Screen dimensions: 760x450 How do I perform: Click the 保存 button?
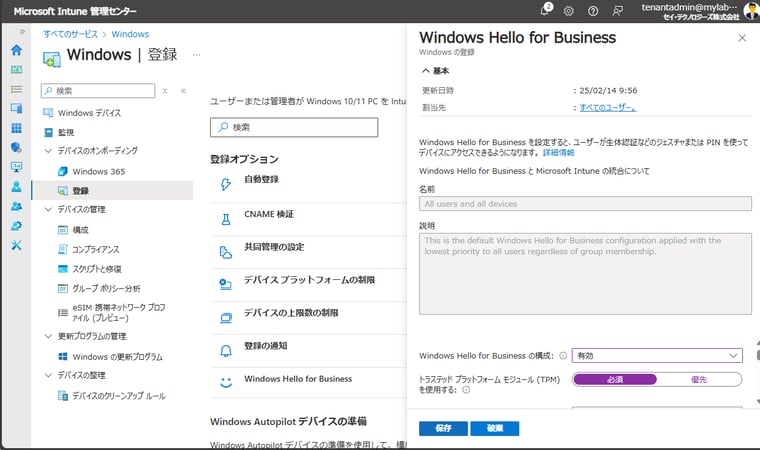(443, 428)
